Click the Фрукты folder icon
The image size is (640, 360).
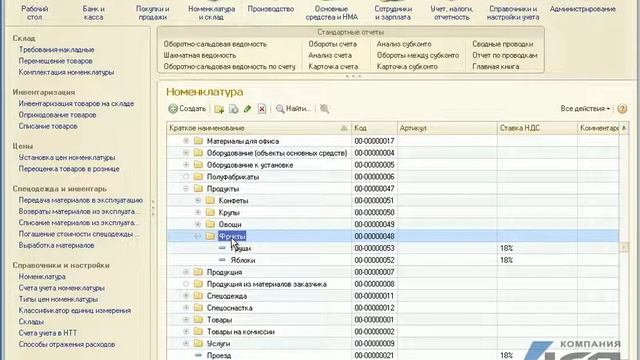click(210, 236)
